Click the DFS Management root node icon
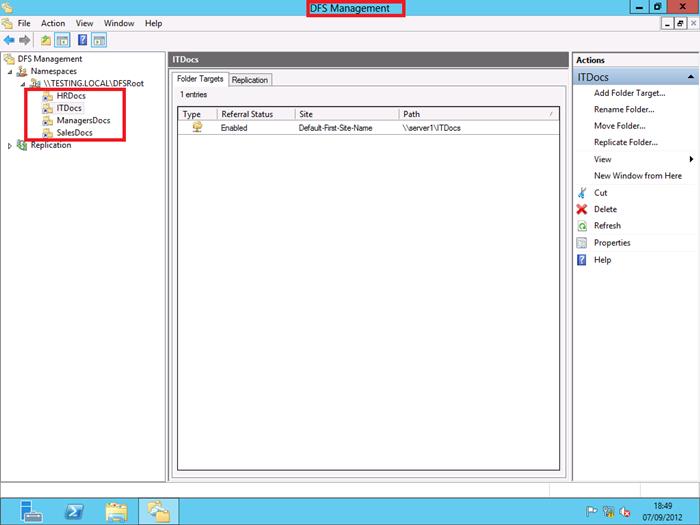700x525 pixels. tap(9, 59)
